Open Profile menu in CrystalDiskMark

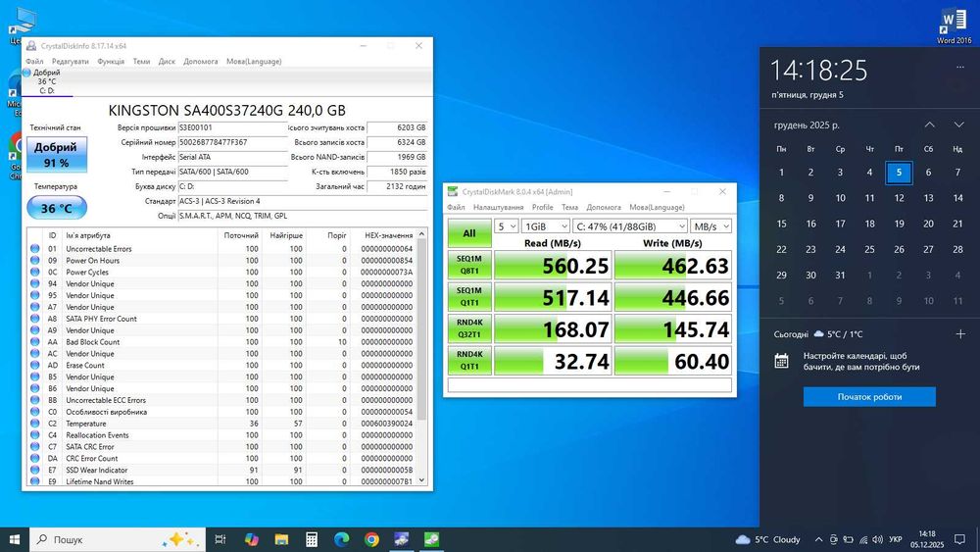(543, 207)
